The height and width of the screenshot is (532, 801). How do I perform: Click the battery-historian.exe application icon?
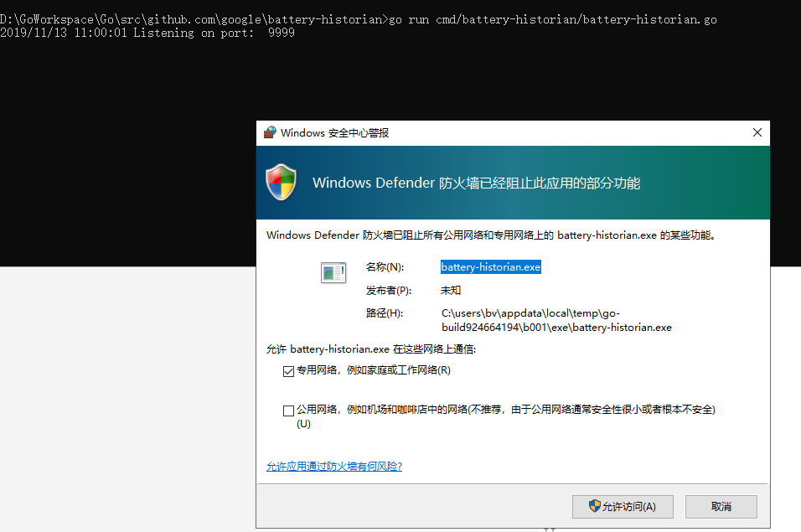pyautogui.click(x=333, y=272)
